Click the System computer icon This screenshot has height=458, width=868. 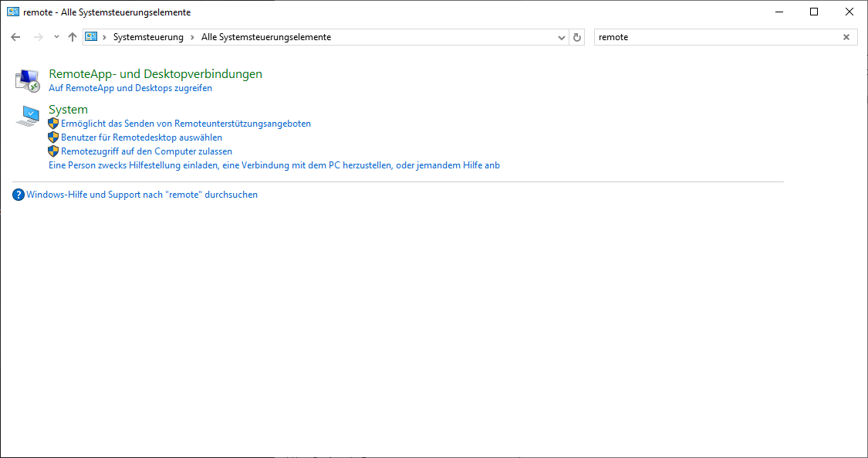[x=28, y=116]
